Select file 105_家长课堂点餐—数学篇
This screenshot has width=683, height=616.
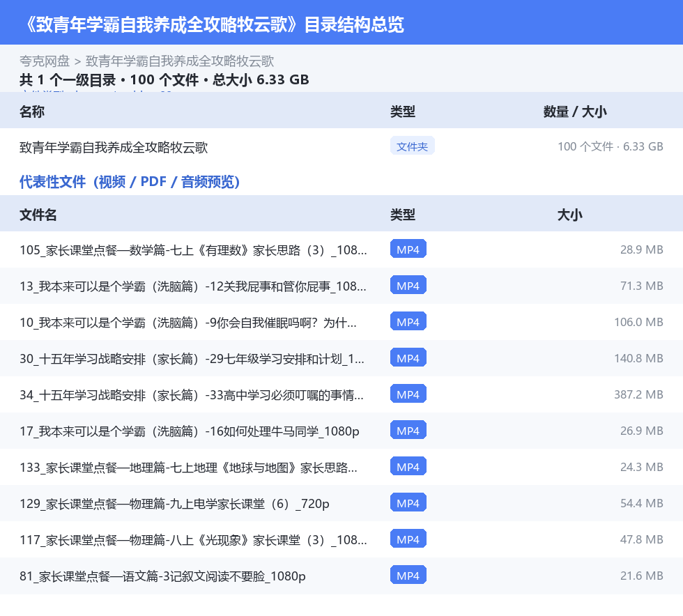click(x=194, y=250)
